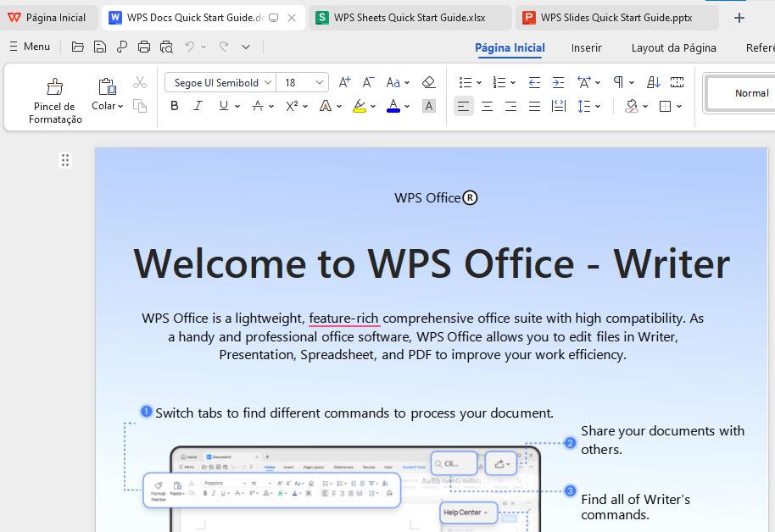775x532 pixels.
Task: Click the Distributed alignment icon
Action: click(558, 106)
